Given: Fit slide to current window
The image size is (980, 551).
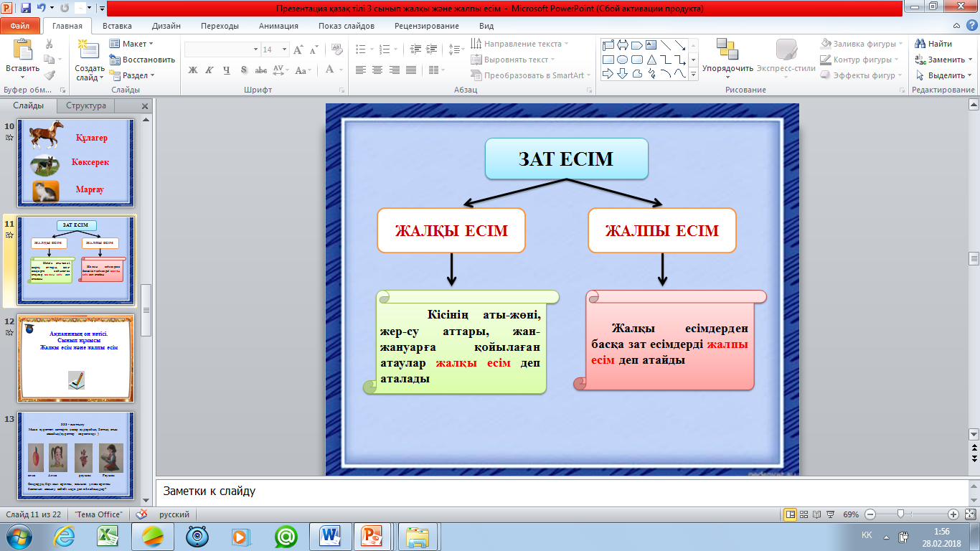Looking at the screenshot, I should pos(969,514).
